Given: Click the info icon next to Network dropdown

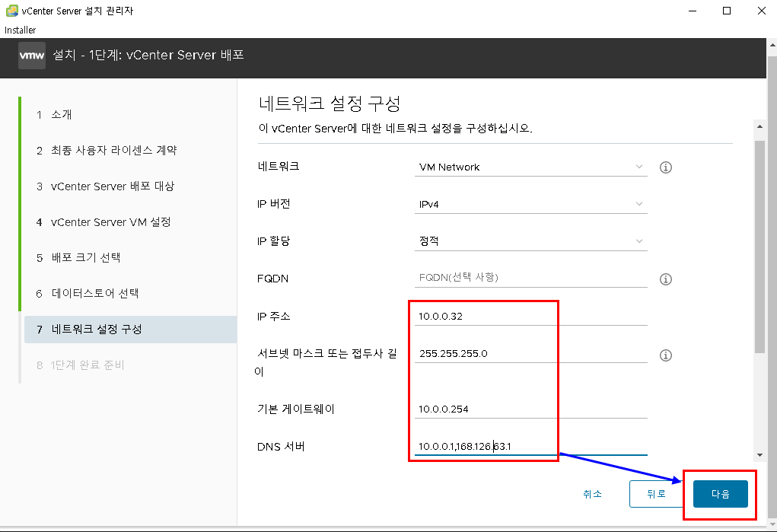Looking at the screenshot, I should click(665, 167).
